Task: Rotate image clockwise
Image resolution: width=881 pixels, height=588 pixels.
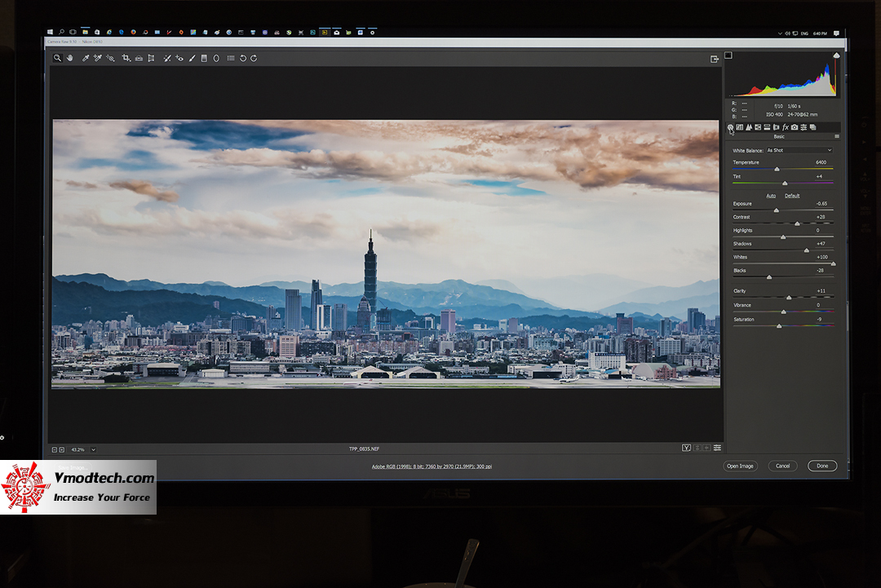Action: tap(254, 58)
